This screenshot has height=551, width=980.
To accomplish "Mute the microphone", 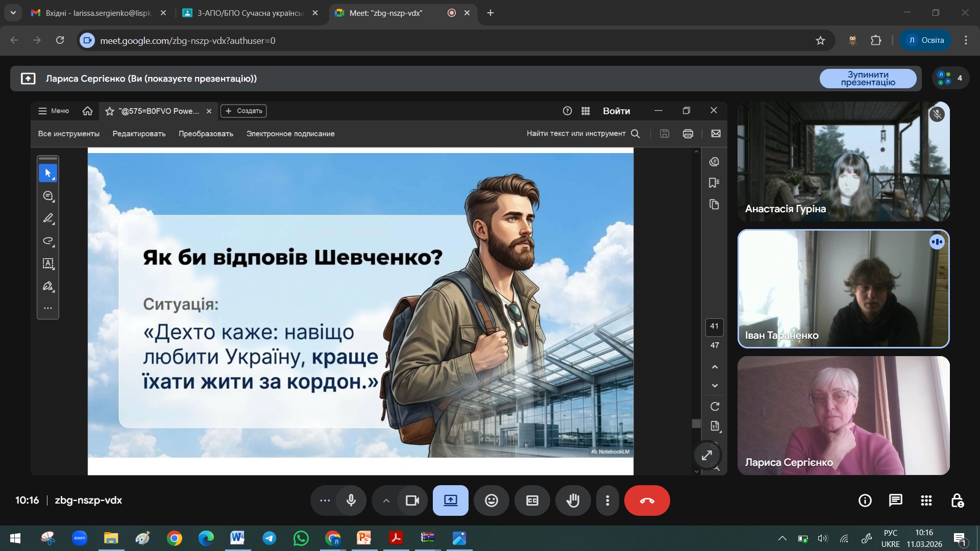I will click(x=351, y=500).
